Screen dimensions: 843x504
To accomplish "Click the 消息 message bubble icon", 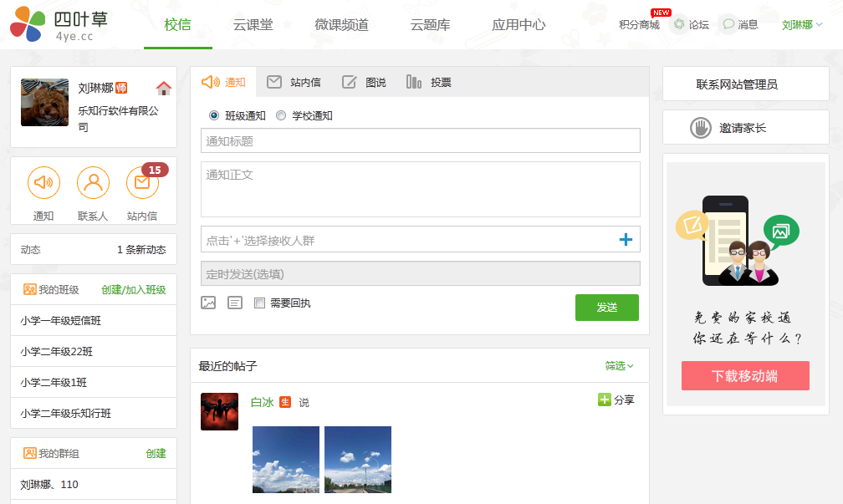I will coord(728,24).
